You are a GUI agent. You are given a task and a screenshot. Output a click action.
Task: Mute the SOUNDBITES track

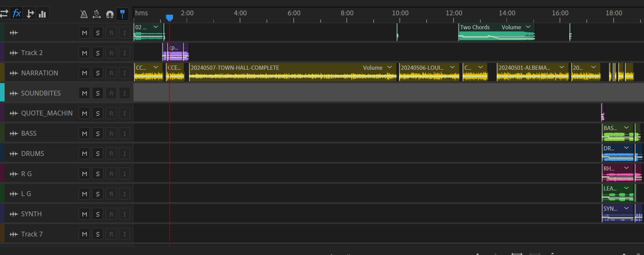[84, 93]
